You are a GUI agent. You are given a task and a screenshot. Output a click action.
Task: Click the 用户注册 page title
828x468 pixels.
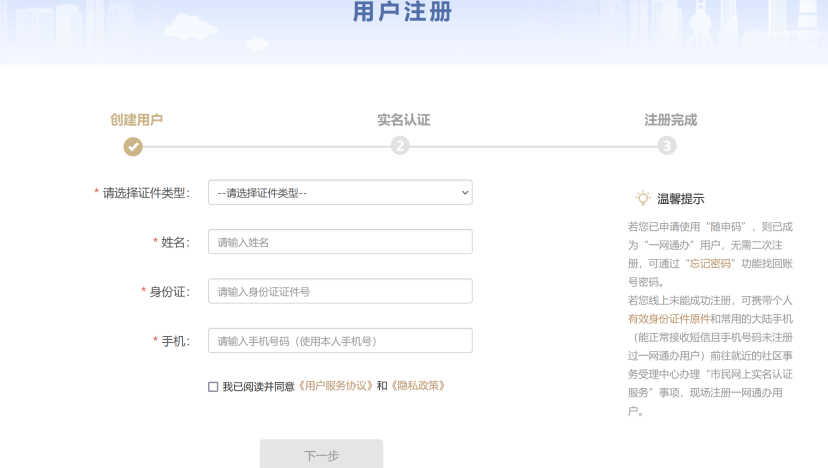(x=402, y=13)
